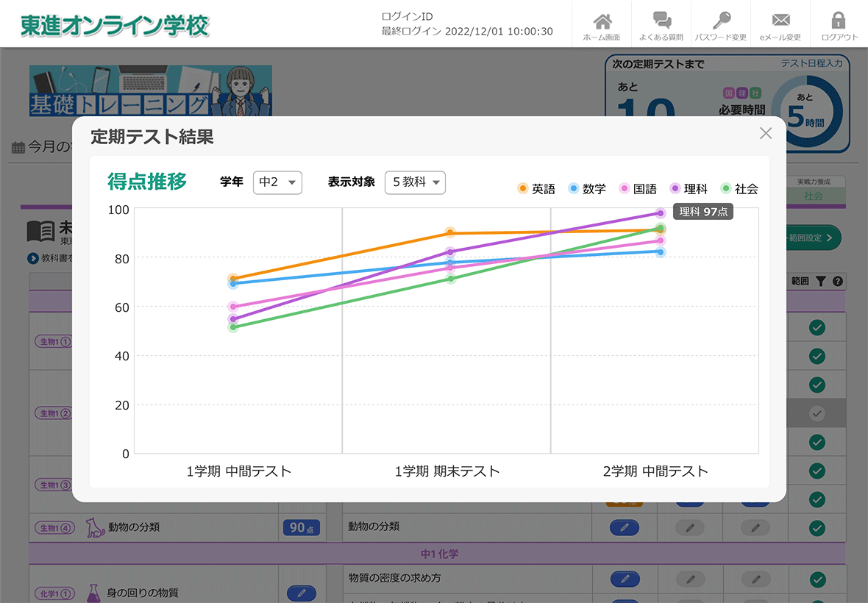Click 物質の密度の求め方 lesson title
The image size is (868, 603).
[x=395, y=578]
